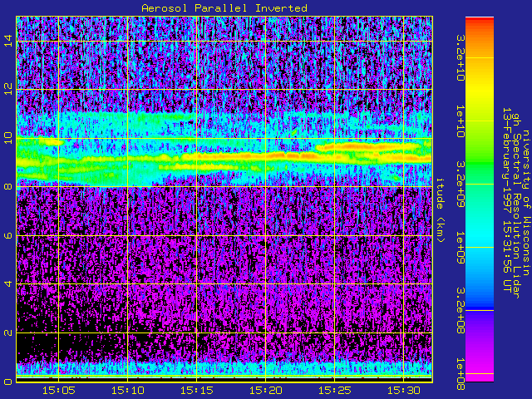Click the altitude label 4
This screenshot has width=532, height=399.
click(8, 284)
